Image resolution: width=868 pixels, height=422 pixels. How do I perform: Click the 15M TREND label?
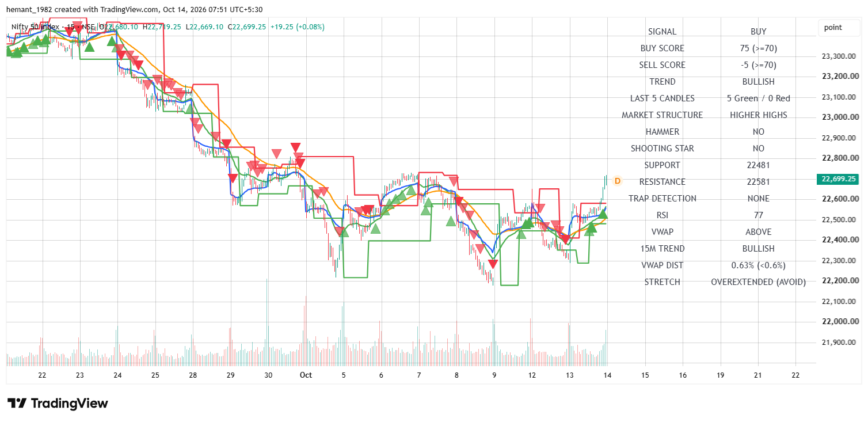pyautogui.click(x=662, y=249)
